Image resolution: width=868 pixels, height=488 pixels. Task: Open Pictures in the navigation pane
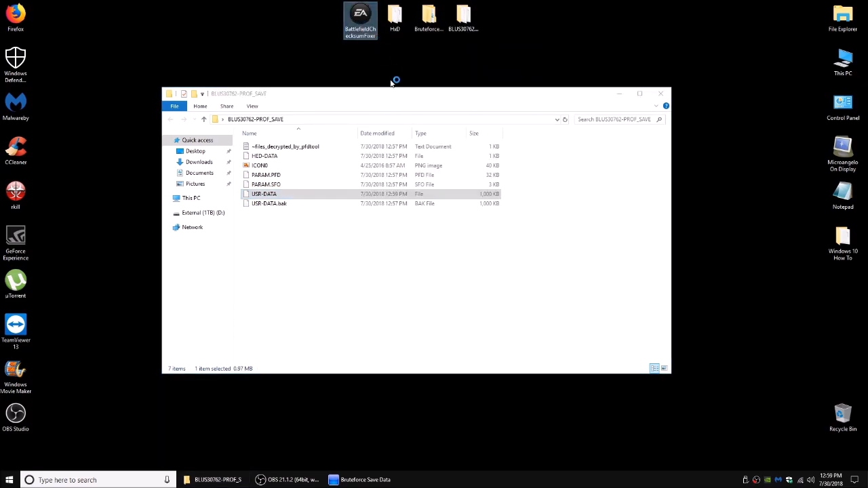(x=195, y=184)
